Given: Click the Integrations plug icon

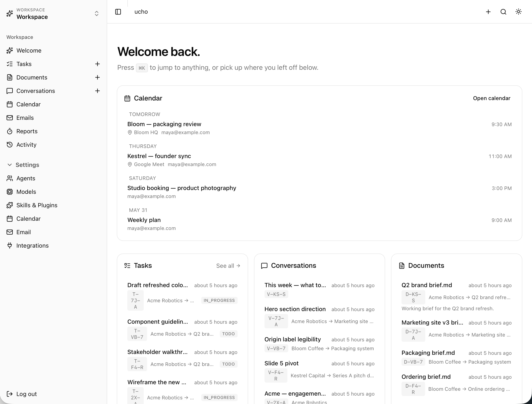Looking at the screenshot, I should [x=10, y=246].
